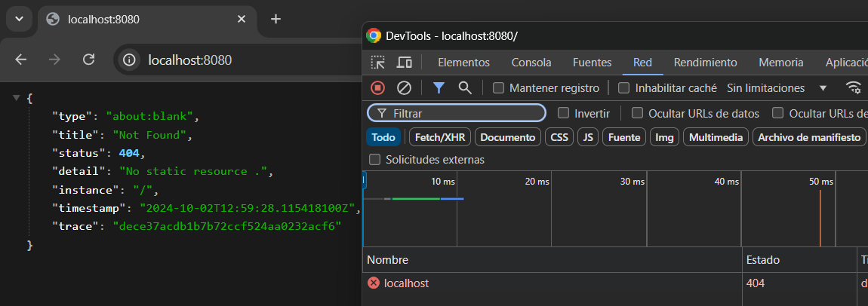Clear the network log icon

click(x=404, y=88)
